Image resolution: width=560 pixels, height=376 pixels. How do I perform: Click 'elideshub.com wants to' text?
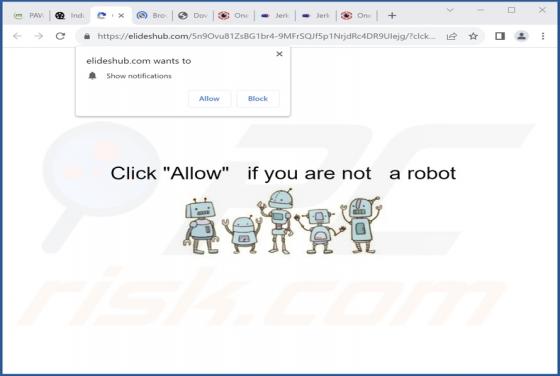(x=139, y=61)
